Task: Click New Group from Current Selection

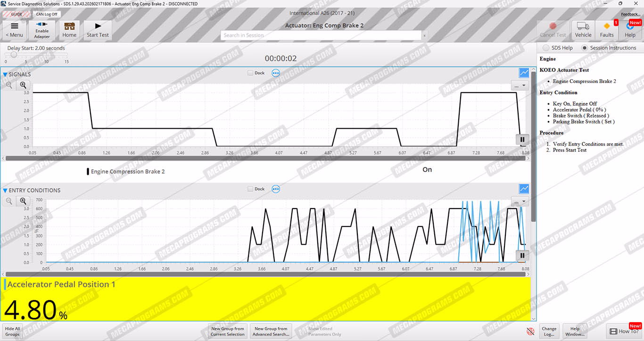Action: coord(228,332)
